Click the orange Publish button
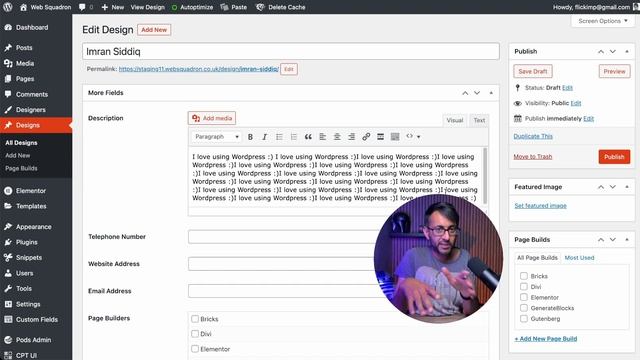Screen dimensions: 640x360 click(x=614, y=157)
